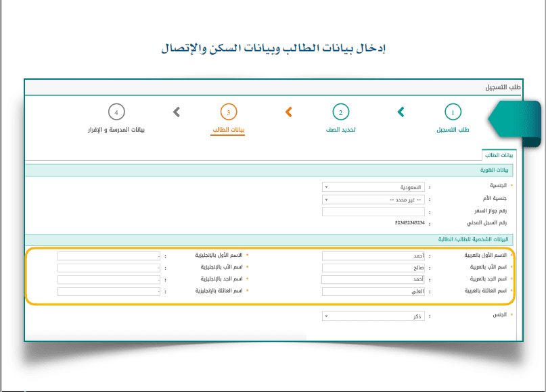Click the civil registry number 523452345234

click(409, 222)
